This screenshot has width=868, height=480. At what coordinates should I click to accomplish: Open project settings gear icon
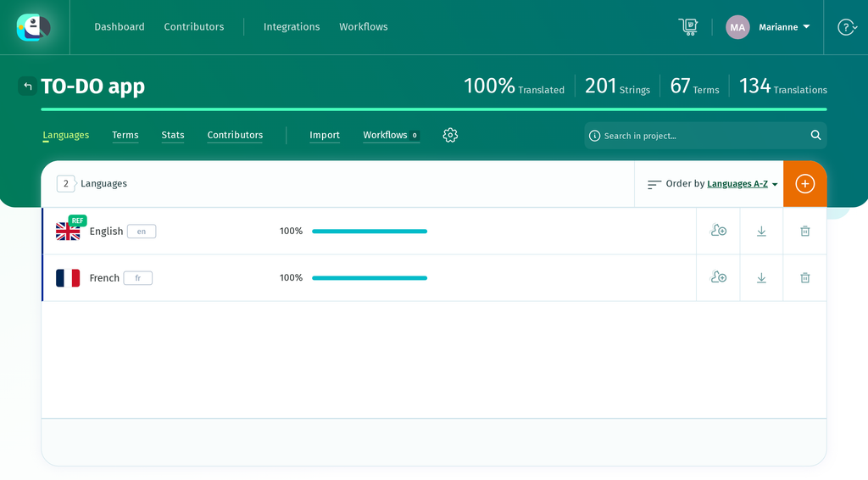point(450,135)
